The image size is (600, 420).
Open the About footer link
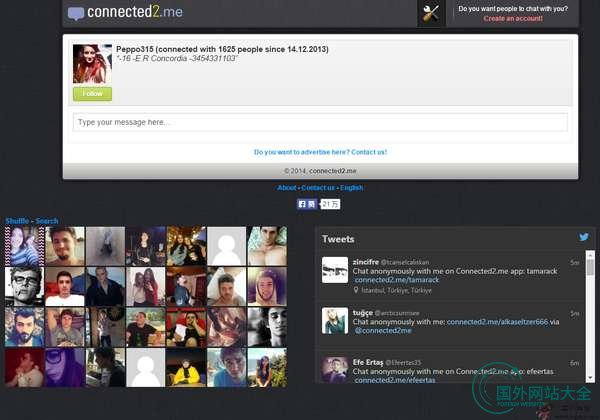pos(286,188)
